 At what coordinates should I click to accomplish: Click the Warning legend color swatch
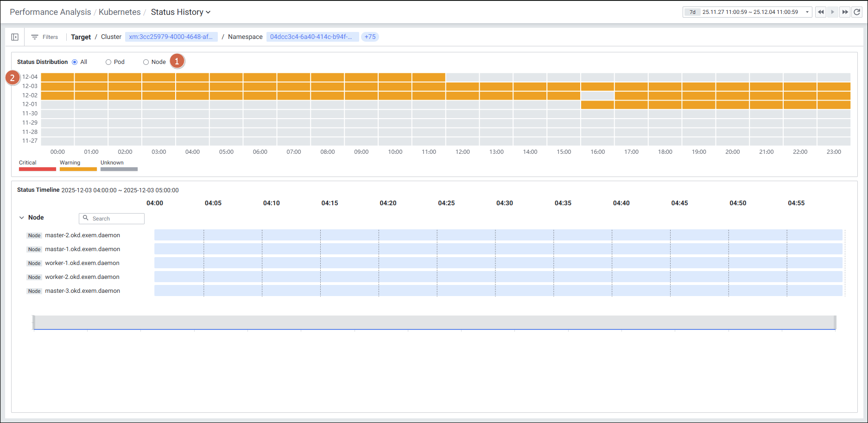78,169
